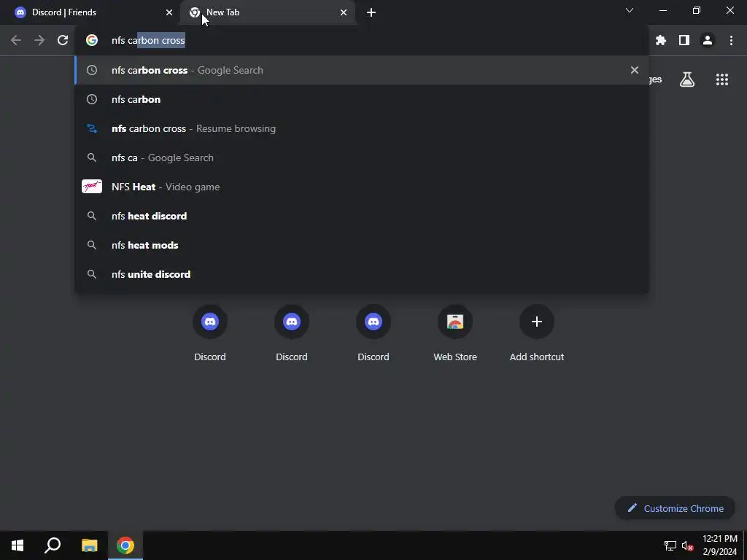Click the Chrome taskbar icon
Screen dimensions: 747x560
125,545
